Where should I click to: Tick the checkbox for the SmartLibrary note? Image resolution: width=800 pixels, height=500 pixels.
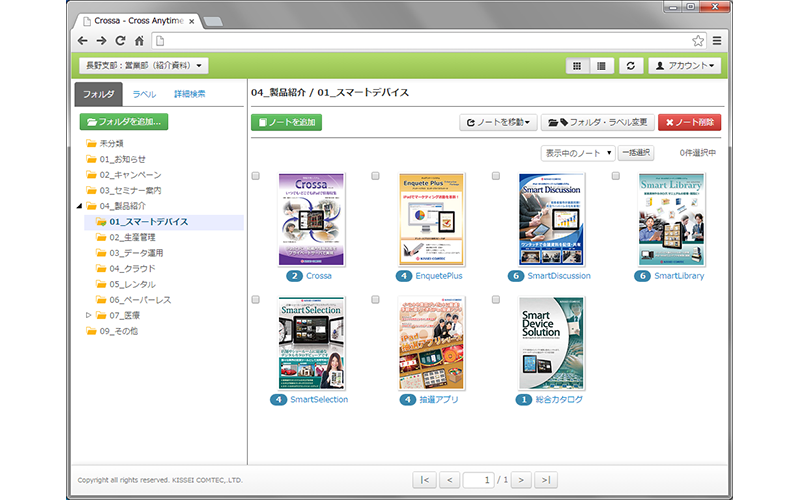click(616, 176)
